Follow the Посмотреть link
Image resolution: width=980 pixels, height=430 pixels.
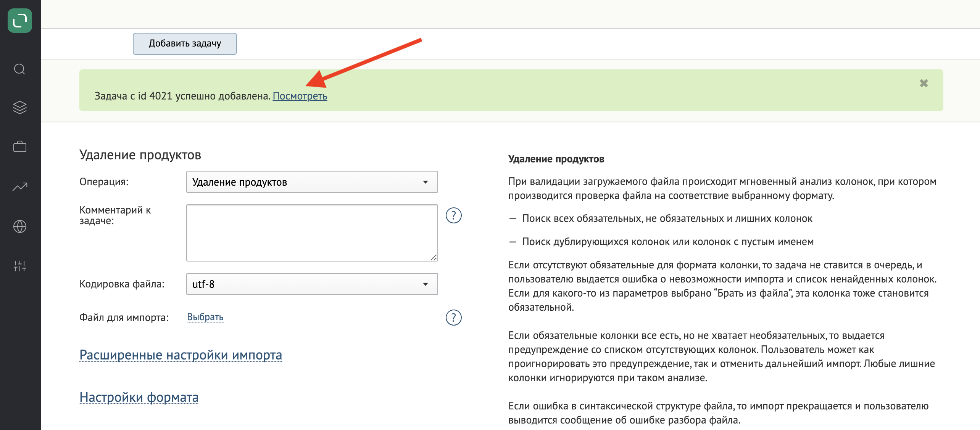click(300, 96)
